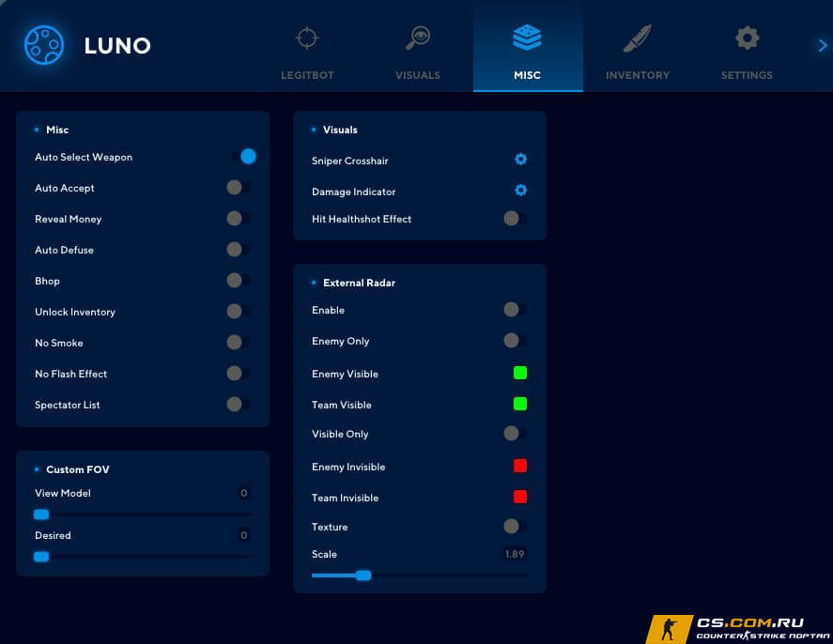Open the Settings gear icon
Screen dimensions: 833x644
click(x=747, y=38)
